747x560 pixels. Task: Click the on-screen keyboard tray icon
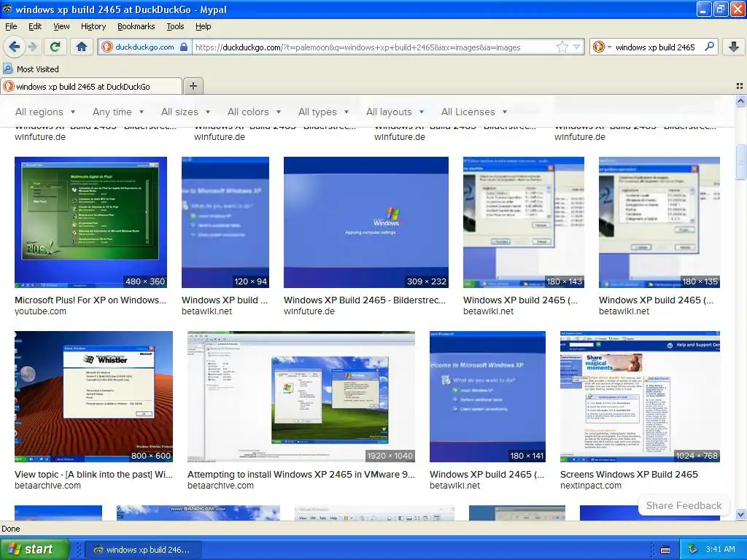665,550
